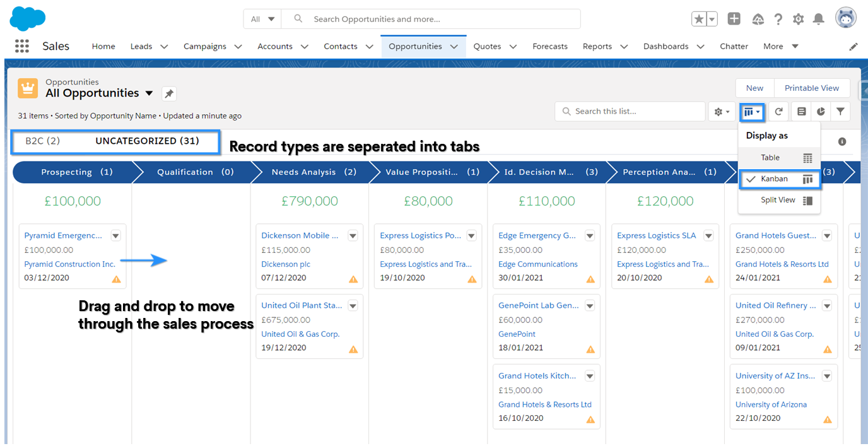Screen dimensions: 868x446
Task: Pin the All Opportunities list view
Action: (x=169, y=94)
